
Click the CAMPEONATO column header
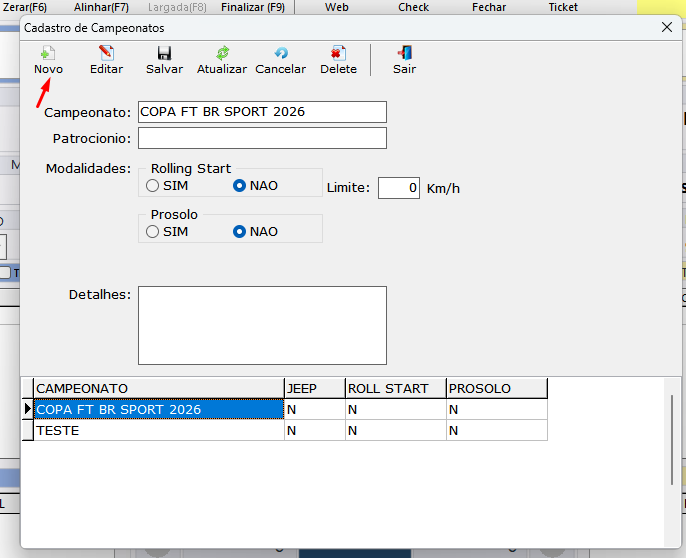159,389
